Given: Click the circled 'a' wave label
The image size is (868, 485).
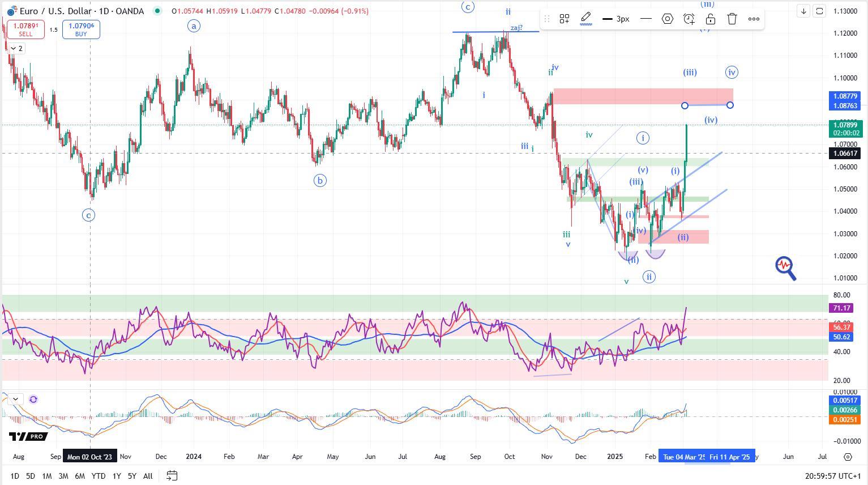Looking at the screenshot, I should pyautogui.click(x=194, y=26).
